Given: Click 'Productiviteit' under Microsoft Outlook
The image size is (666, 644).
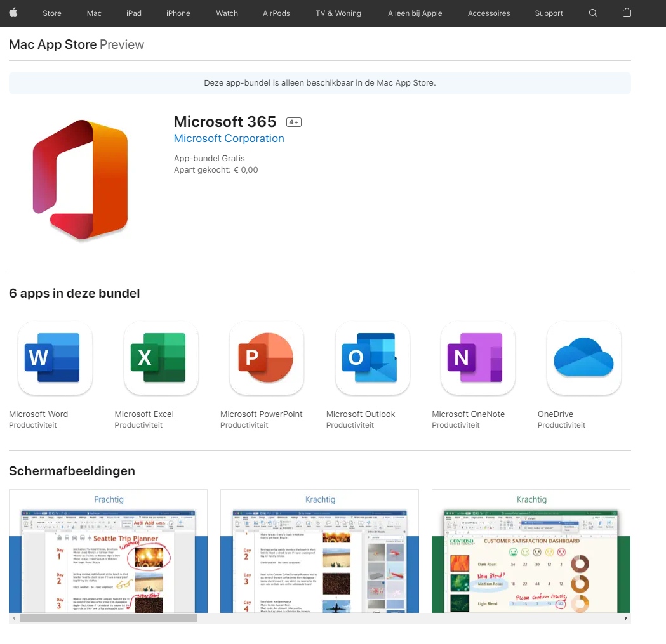Looking at the screenshot, I should (x=350, y=425).
